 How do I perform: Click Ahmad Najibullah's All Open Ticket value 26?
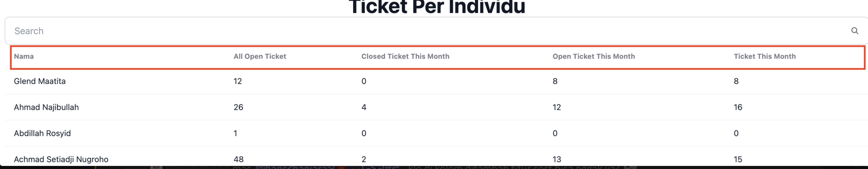[238, 107]
